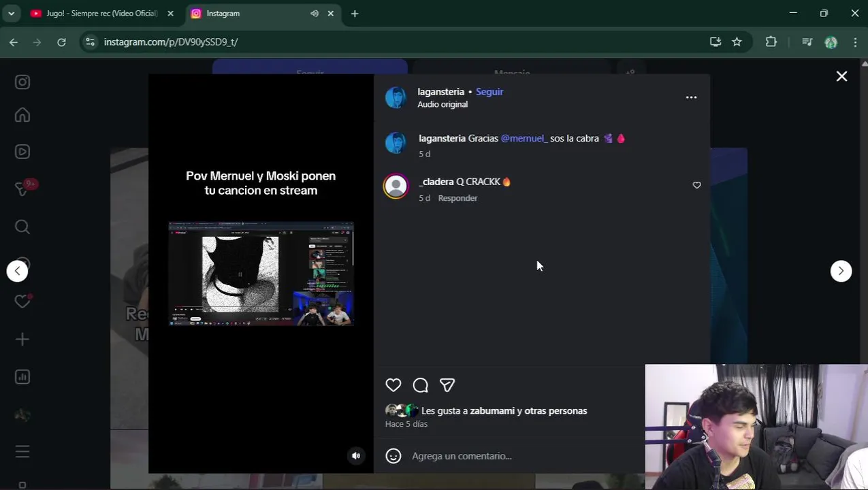Toggle the video sound with the speaker icon
This screenshot has width=868, height=490.
tap(356, 456)
